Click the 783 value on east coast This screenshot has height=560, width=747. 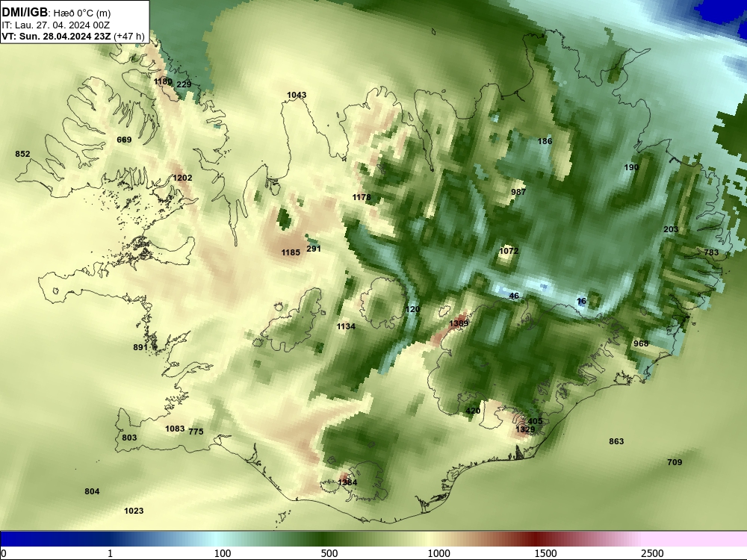click(x=711, y=252)
